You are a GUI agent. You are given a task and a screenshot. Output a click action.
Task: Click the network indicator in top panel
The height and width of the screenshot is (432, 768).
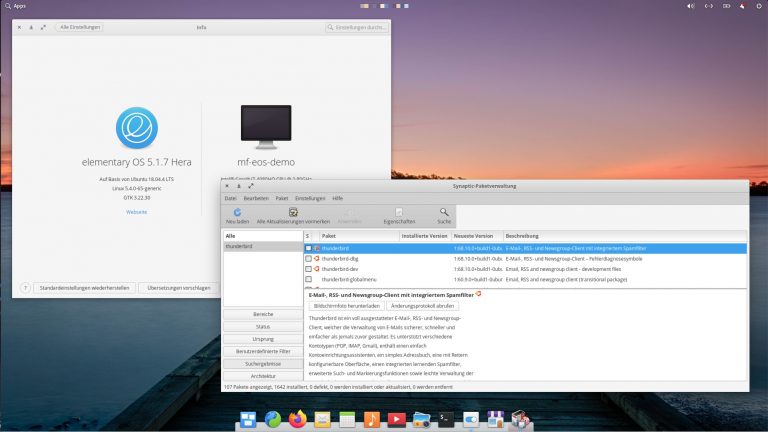[x=708, y=6]
